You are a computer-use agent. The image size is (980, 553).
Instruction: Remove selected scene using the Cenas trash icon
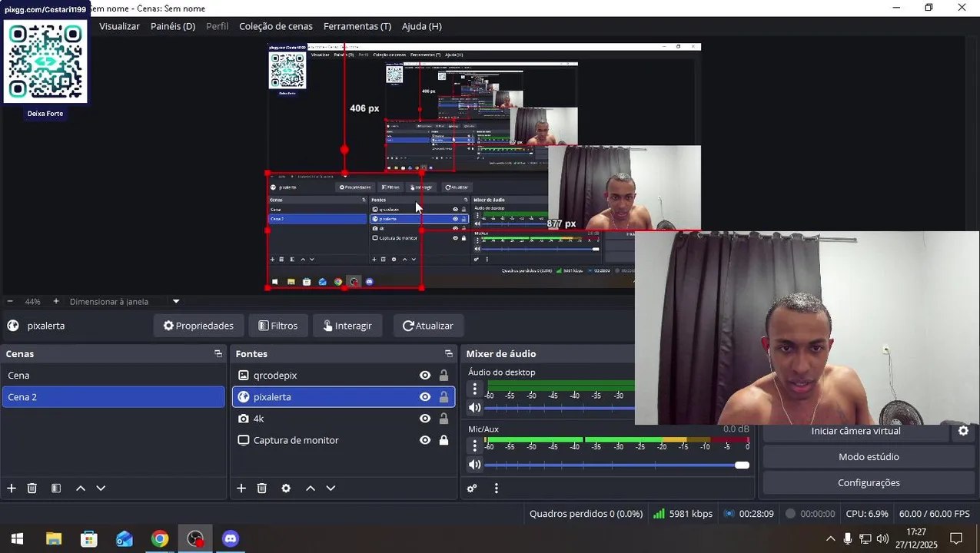click(x=32, y=488)
